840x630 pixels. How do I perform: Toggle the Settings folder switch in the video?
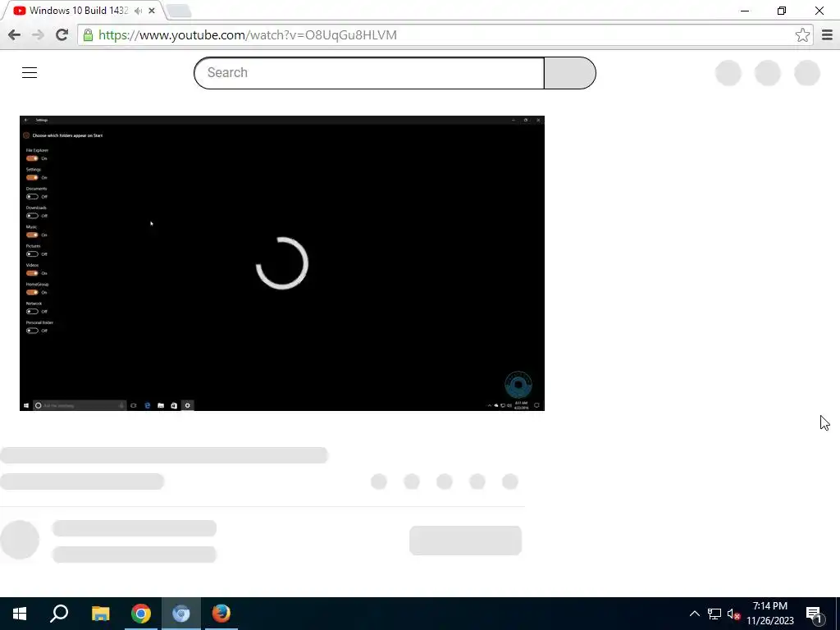32,177
